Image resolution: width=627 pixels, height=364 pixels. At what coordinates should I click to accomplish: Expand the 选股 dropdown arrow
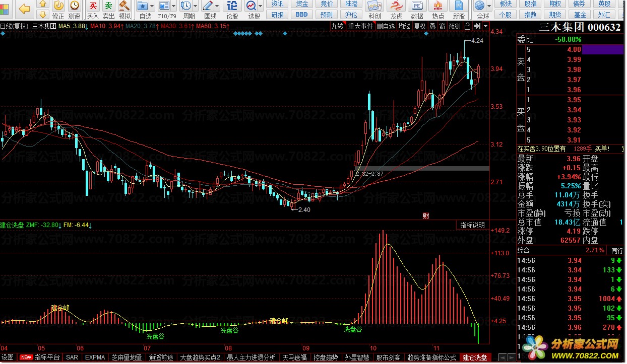point(261,7)
